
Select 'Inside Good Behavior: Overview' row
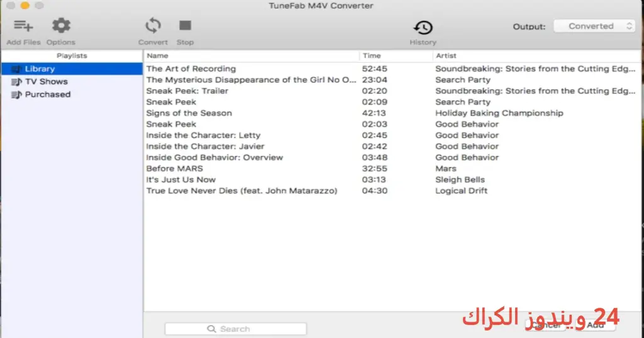392,158
